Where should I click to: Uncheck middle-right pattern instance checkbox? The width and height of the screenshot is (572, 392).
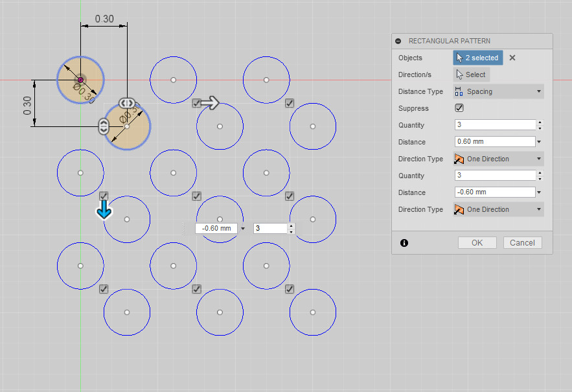click(290, 196)
